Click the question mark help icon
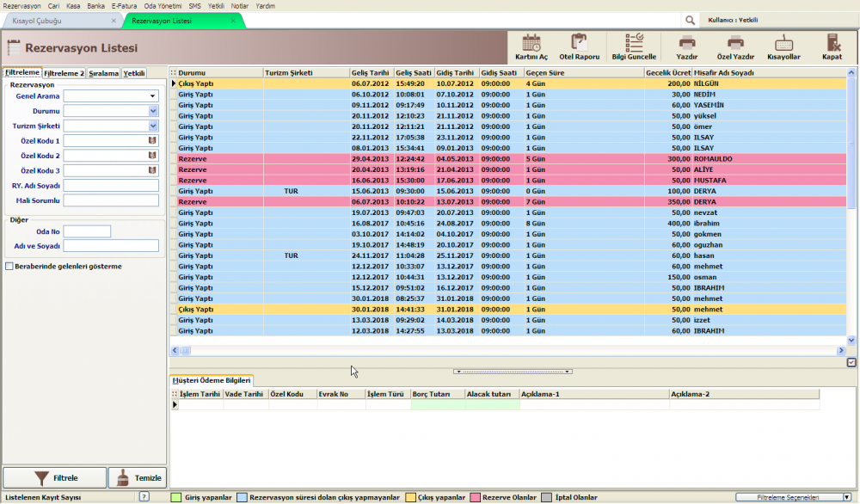This screenshot has width=860, height=504. click(144, 497)
